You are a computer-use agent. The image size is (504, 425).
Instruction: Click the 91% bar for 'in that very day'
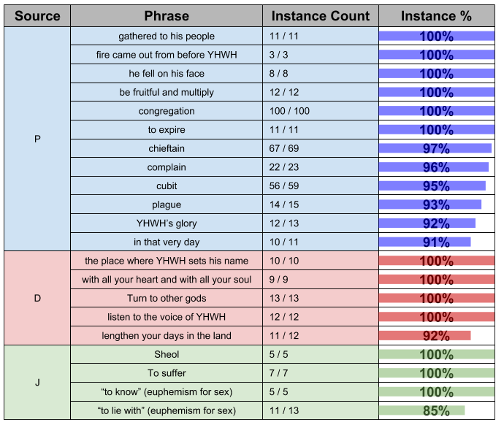(425, 242)
